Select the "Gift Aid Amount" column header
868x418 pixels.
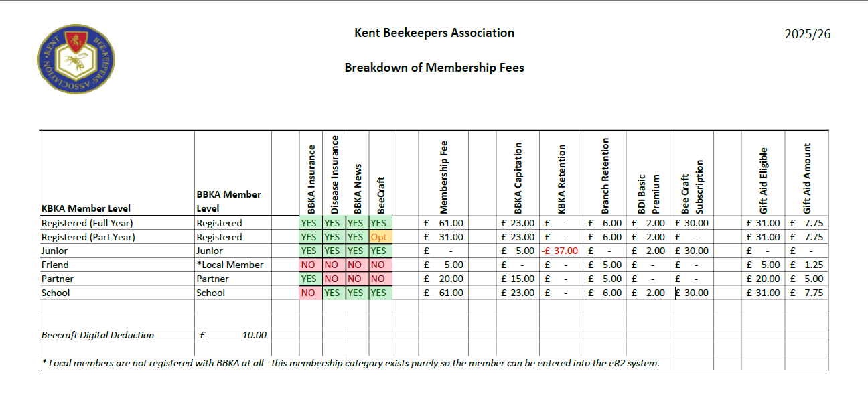click(x=806, y=178)
